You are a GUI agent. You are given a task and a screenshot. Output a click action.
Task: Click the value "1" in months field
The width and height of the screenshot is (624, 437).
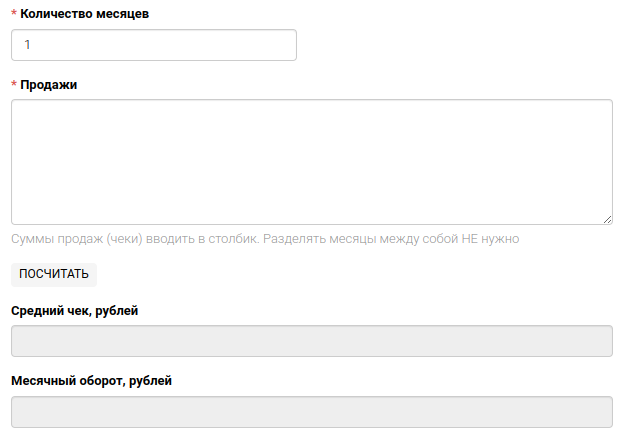click(27, 45)
